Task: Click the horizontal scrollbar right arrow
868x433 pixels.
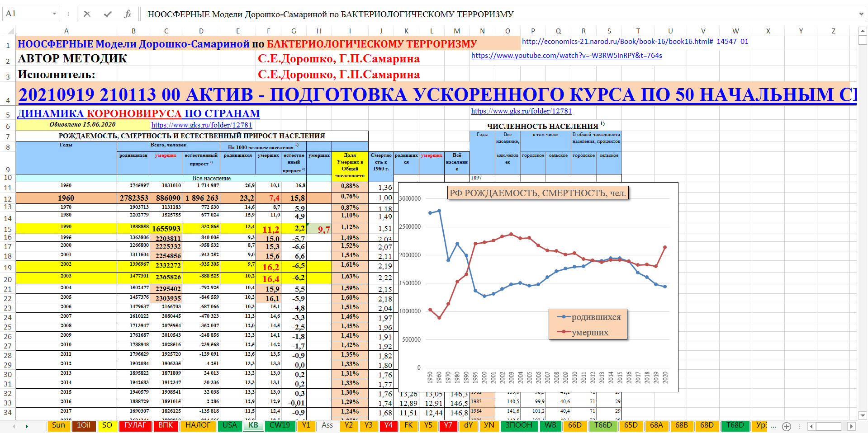Action: (851, 426)
